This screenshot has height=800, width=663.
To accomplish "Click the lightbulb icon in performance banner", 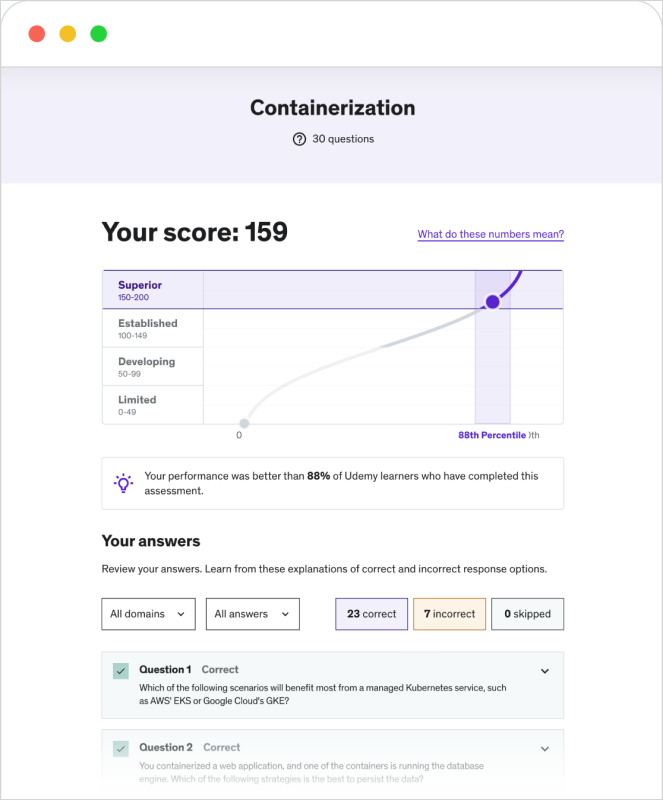I will coord(123,484).
